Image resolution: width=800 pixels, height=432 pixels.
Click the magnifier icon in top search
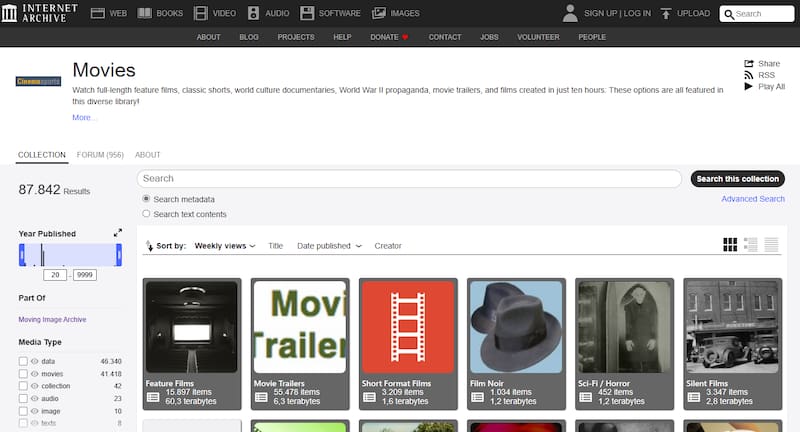pos(729,14)
